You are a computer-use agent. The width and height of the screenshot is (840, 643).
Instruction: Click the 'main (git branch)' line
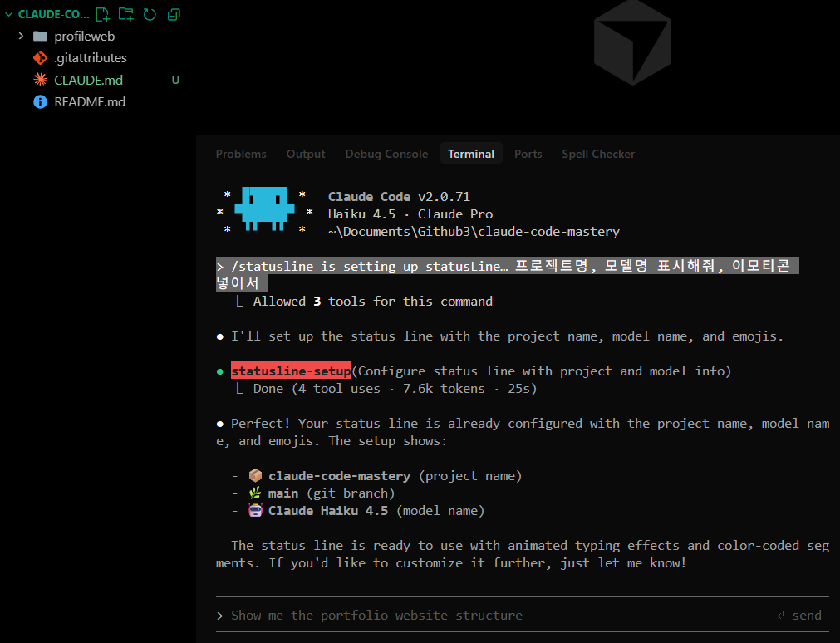pos(331,493)
